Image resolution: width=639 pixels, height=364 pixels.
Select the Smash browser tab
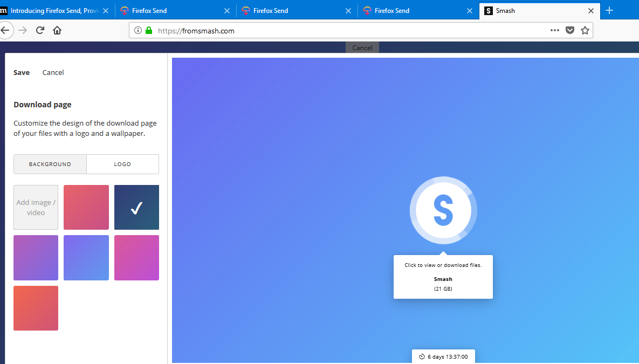[540, 11]
